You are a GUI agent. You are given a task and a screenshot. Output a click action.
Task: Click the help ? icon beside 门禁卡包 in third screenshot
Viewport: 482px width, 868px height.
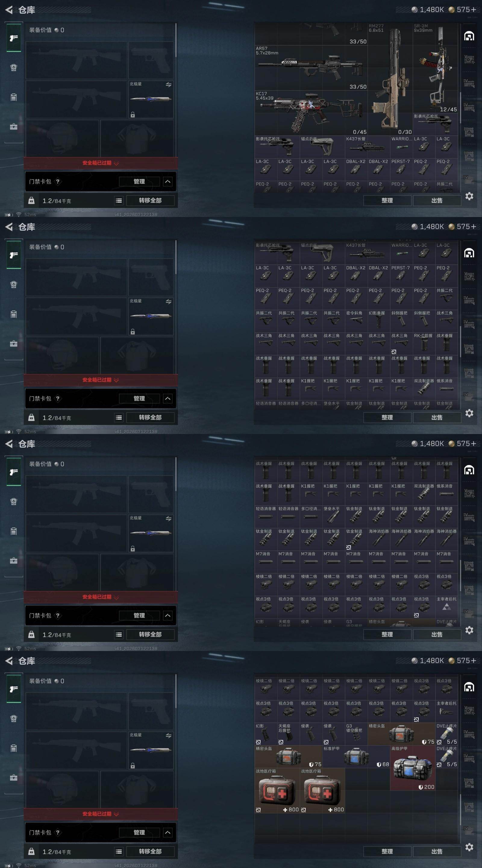(58, 615)
